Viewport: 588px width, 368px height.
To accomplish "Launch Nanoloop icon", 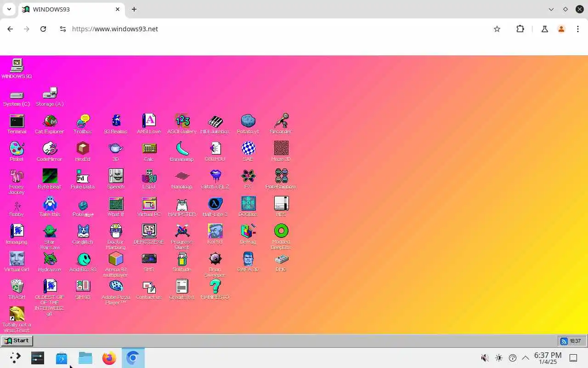I will [x=182, y=179].
